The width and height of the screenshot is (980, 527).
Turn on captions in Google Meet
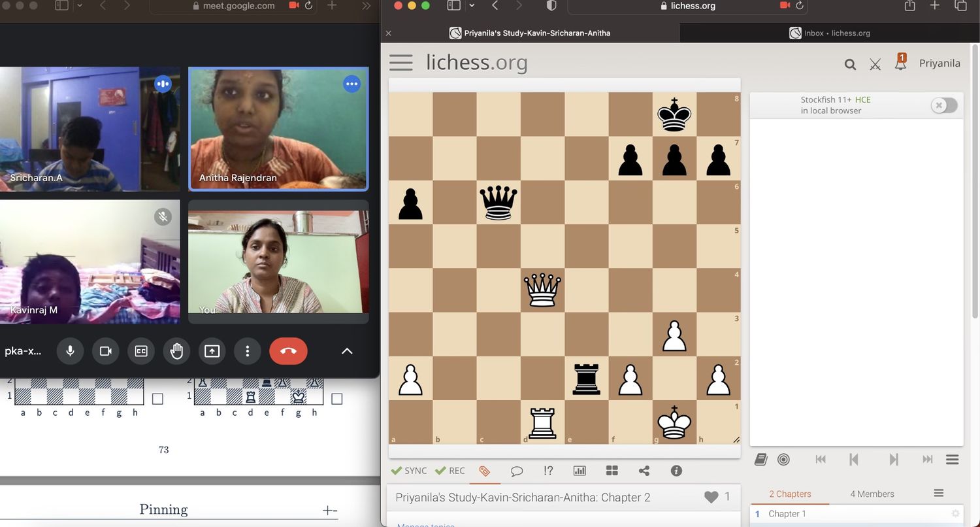click(x=141, y=351)
